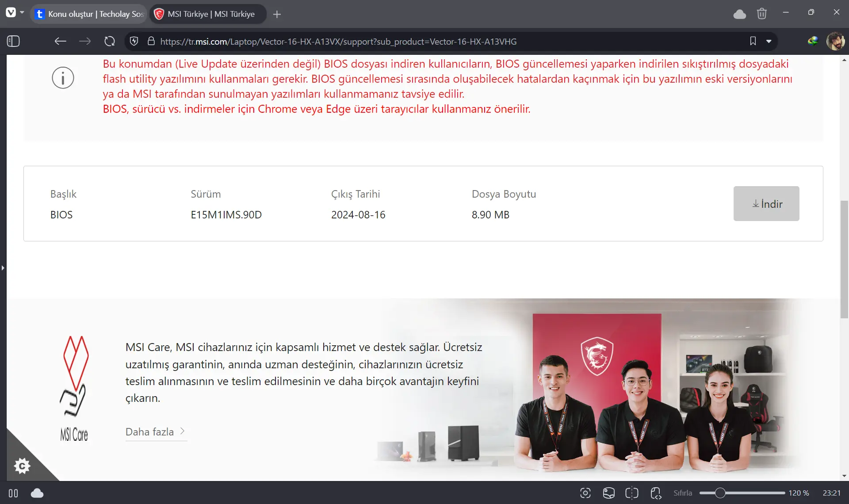The height and width of the screenshot is (504, 849).
Task: Open sync status cloud in status bar
Action: [x=37, y=493]
